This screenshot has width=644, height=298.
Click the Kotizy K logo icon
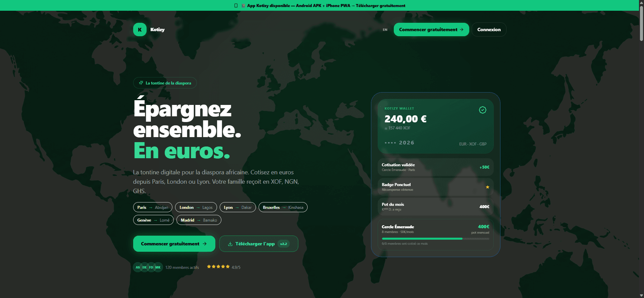tap(140, 29)
